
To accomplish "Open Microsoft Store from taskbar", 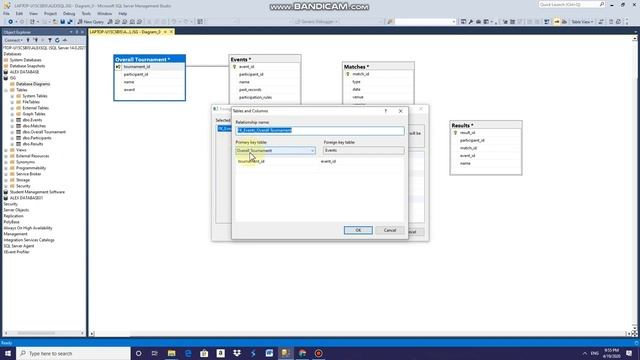I will (x=204, y=353).
